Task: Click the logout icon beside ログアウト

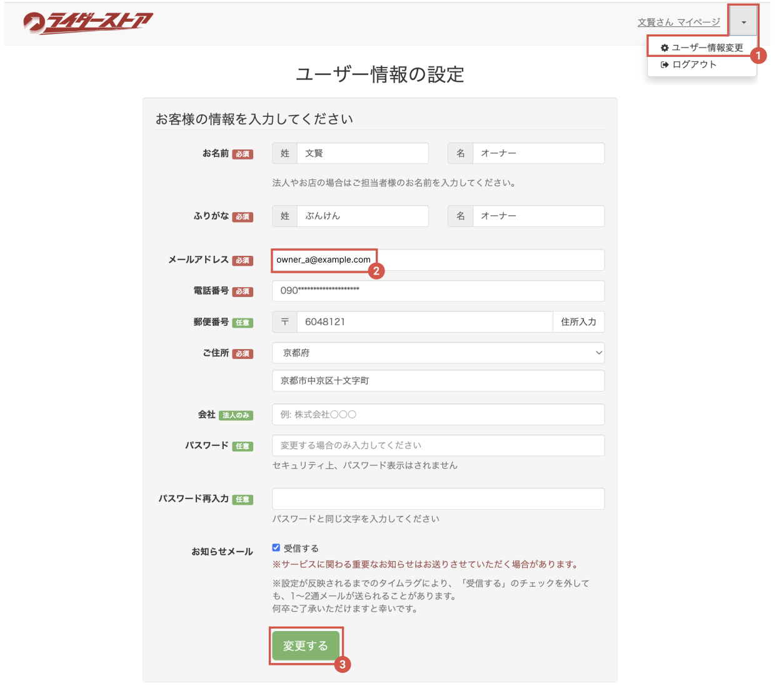Action: [x=665, y=64]
